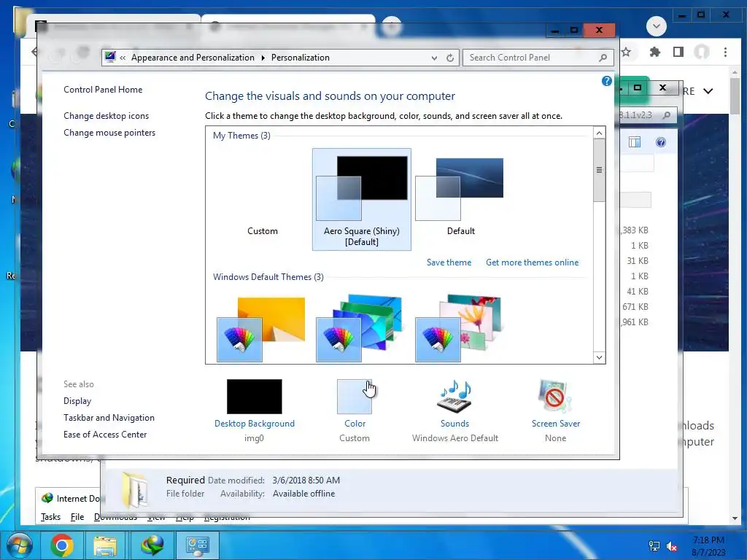Click Appearance and Personalization breadcrumb
This screenshot has height=560, width=747.
tap(193, 58)
